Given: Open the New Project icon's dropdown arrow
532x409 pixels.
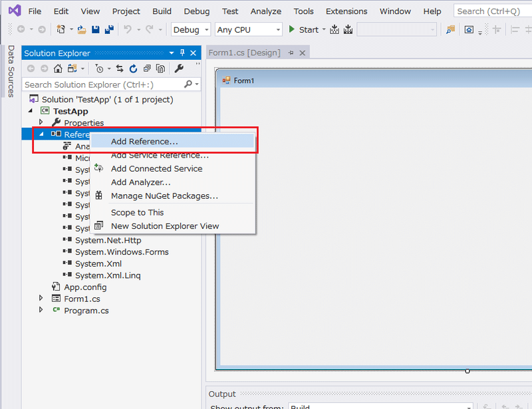Looking at the screenshot, I should tap(71, 29).
